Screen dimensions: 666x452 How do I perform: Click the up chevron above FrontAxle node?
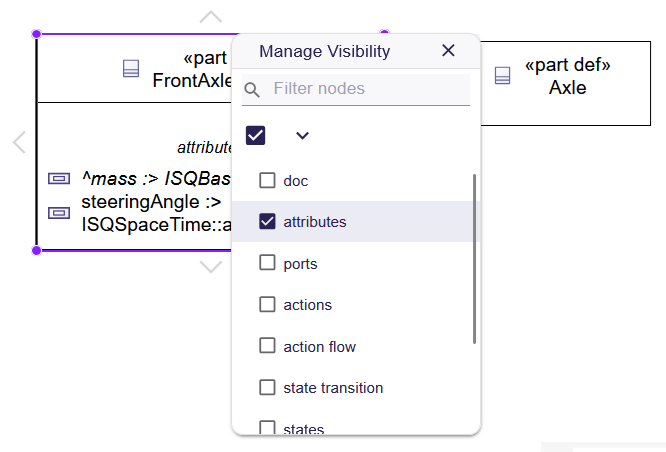(210, 17)
